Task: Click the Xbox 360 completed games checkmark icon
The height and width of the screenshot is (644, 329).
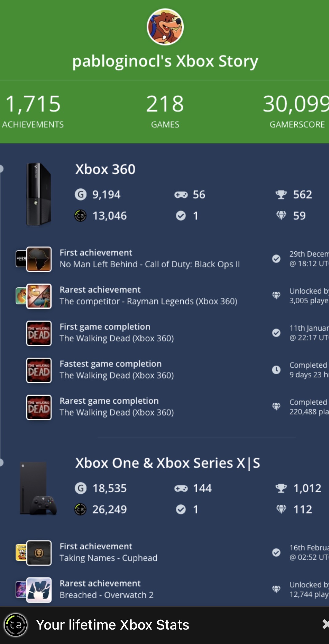Action: (x=181, y=215)
